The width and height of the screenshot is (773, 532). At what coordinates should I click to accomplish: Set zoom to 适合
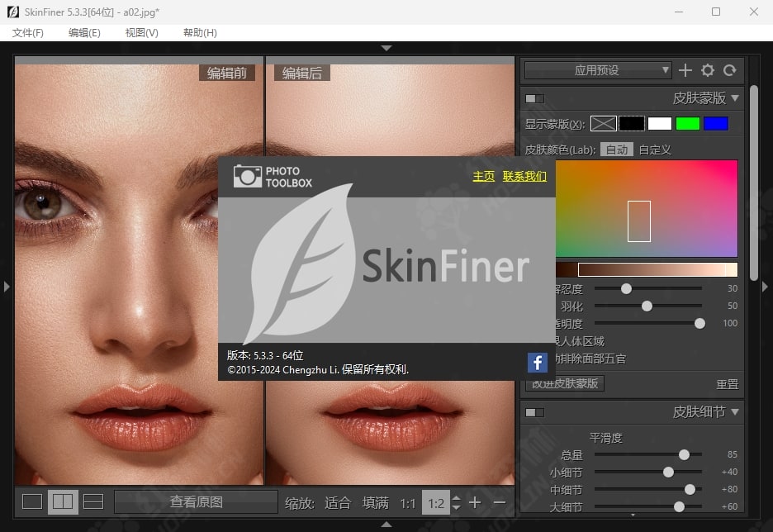click(x=338, y=503)
